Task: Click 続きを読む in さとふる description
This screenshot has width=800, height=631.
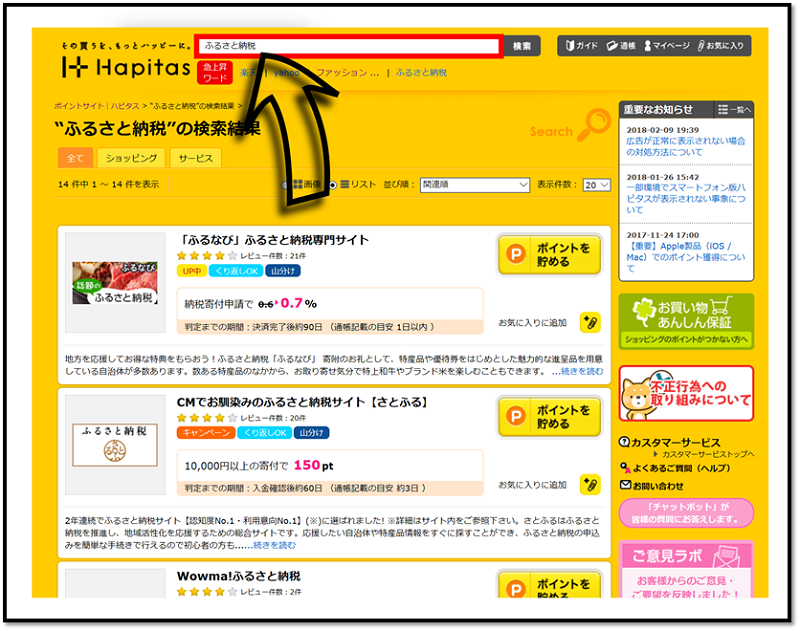Action: 274,545
